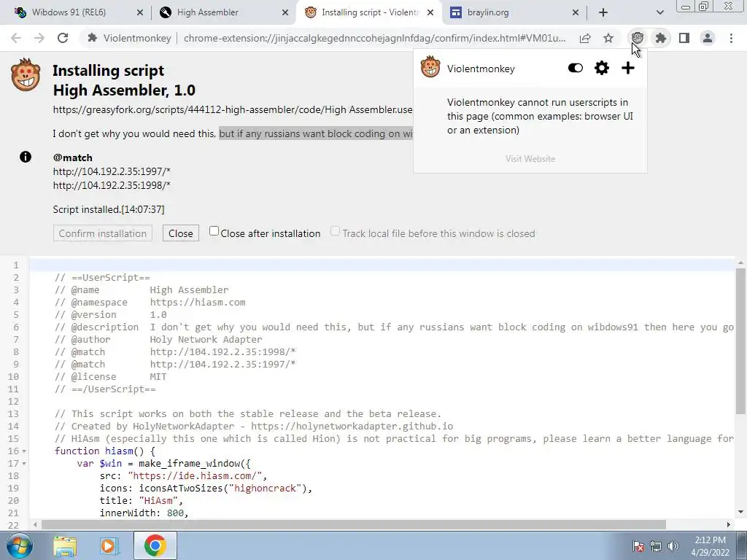Click Violentmonkey site chip in address bar
The width and height of the screenshot is (747, 560).
point(129,38)
